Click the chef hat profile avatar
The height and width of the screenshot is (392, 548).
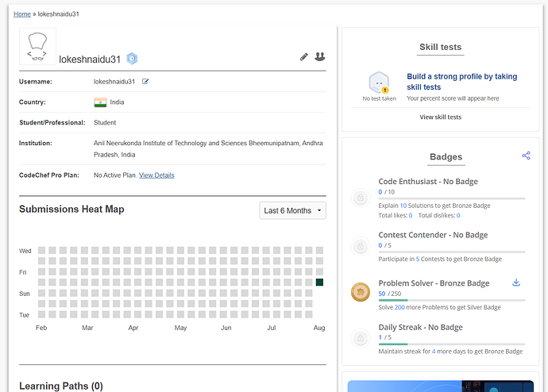[38, 47]
